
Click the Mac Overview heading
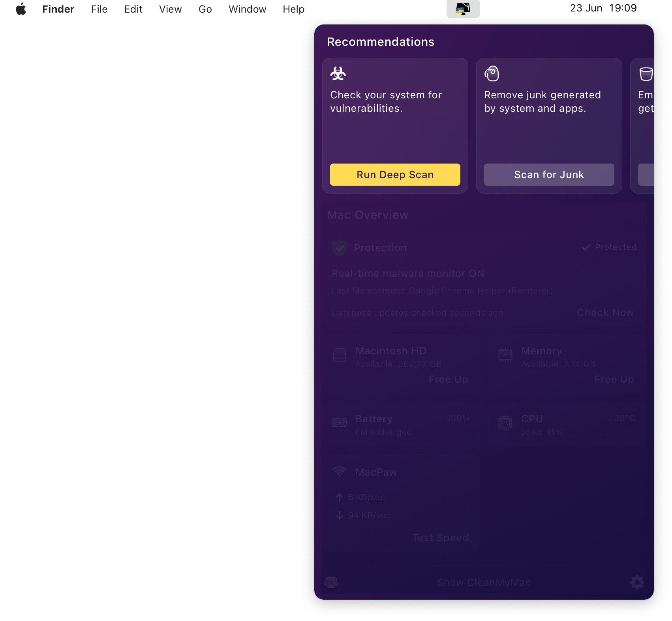(368, 215)
